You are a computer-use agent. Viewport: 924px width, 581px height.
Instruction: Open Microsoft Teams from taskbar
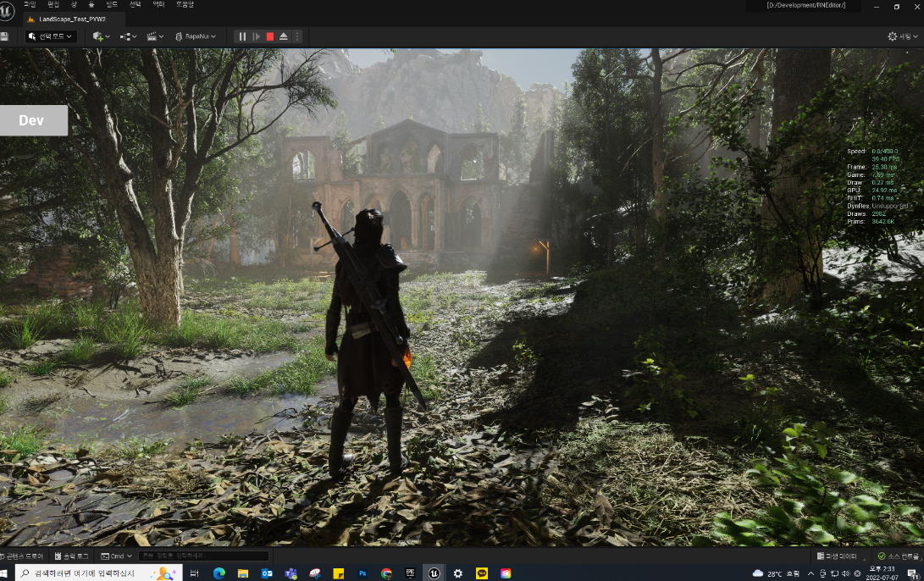[290, 573]
